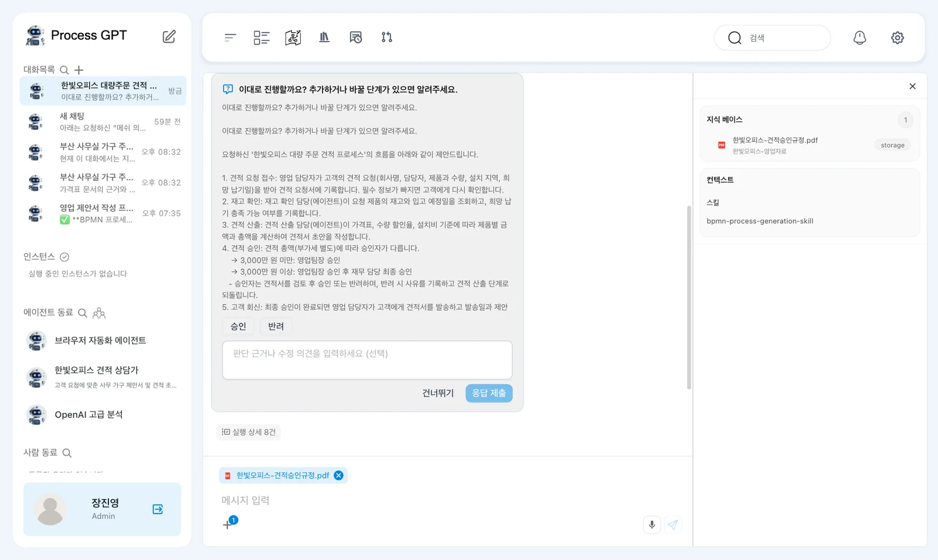Log out using icon beside 장진영
The image size is (938, 560).
[158, 509]
